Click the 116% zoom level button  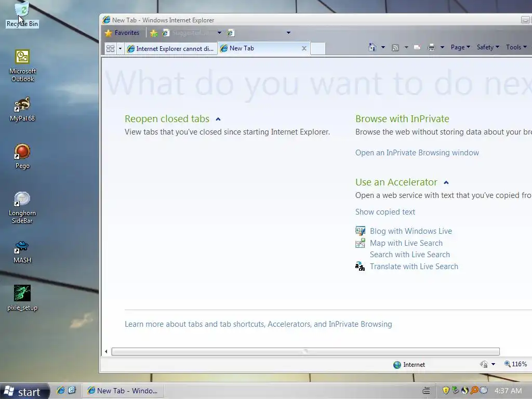coord(515,364)
